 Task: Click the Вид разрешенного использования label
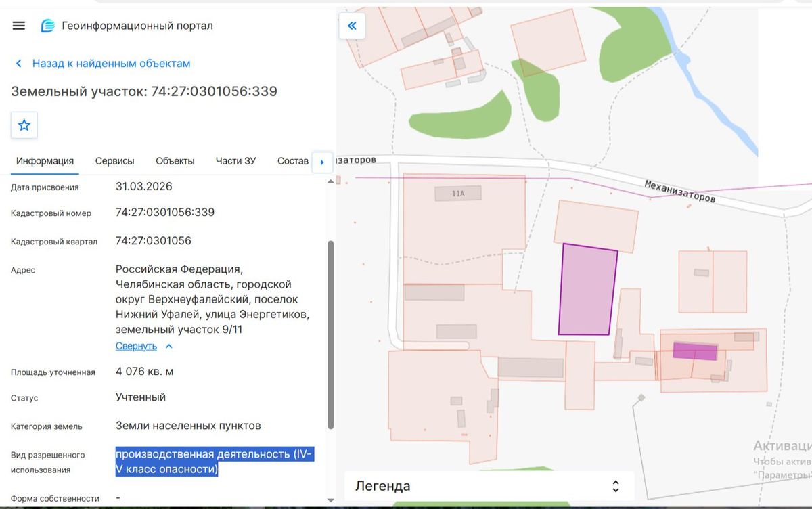click(48, 462)
